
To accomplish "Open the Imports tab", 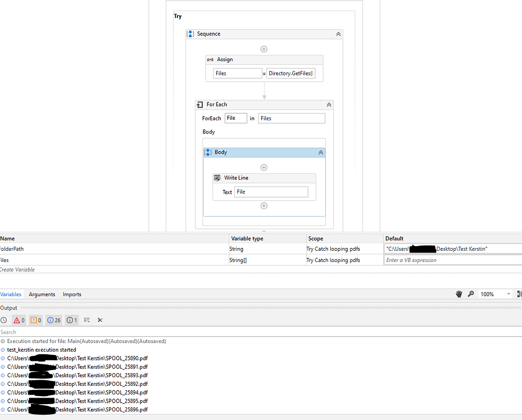I will (71, 294).
